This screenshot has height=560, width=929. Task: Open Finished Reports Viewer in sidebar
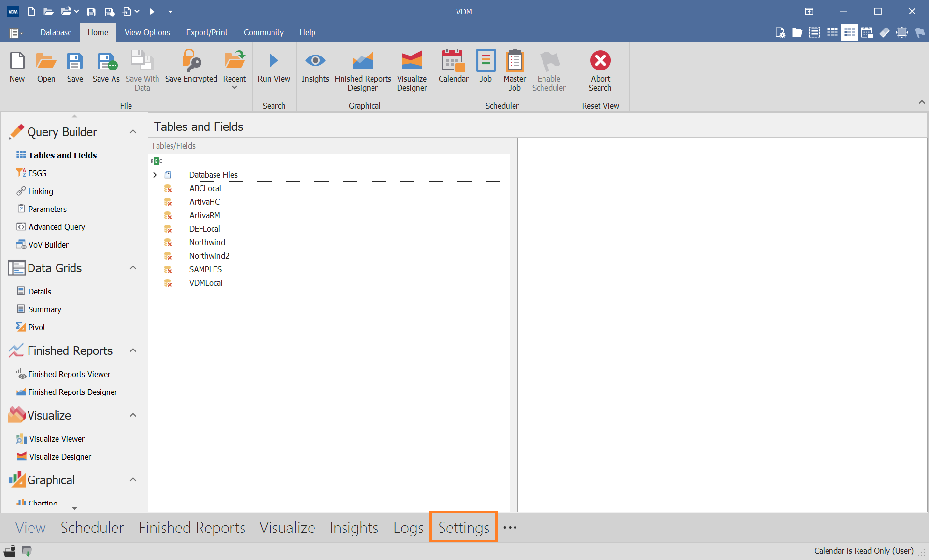[69, 374]
